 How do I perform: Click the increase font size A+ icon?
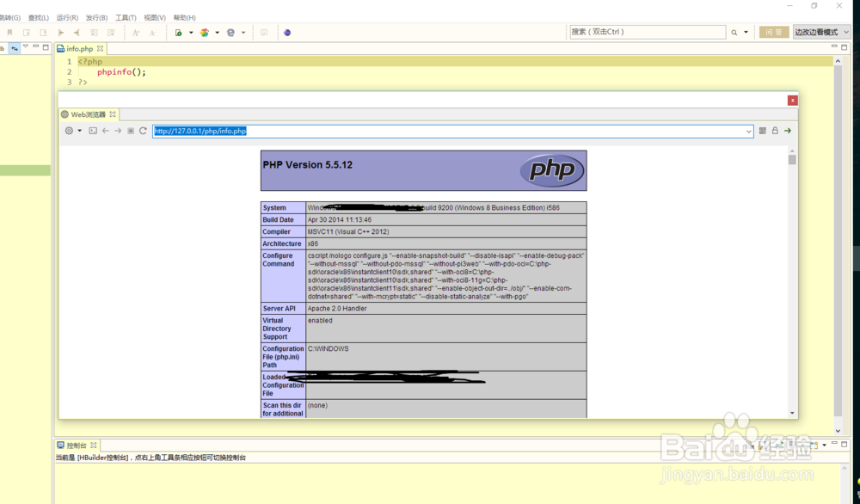pos(136,33)
